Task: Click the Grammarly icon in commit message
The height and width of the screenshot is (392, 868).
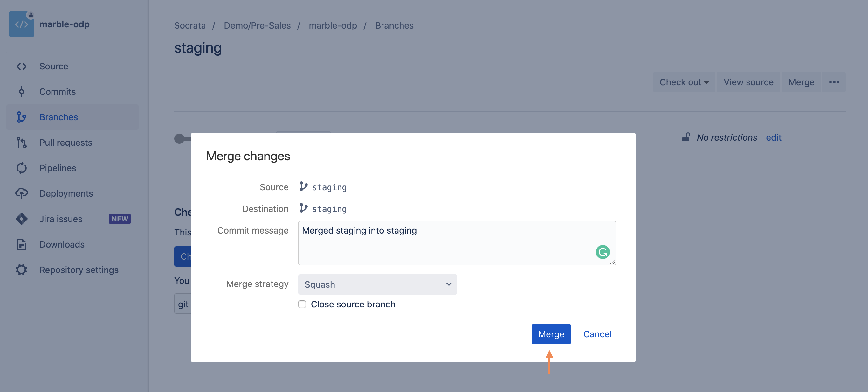Action: (603, 252)
